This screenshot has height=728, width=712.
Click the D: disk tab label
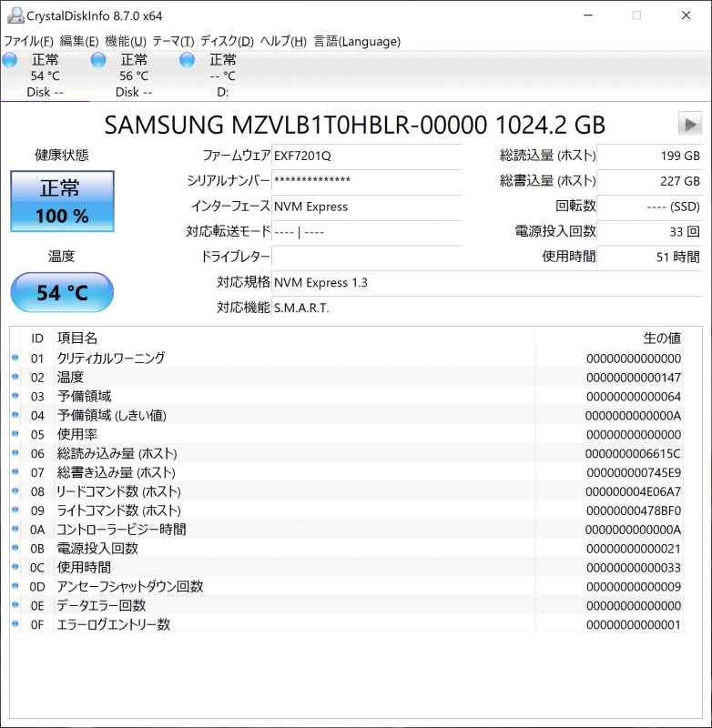[x=223, y=93]
